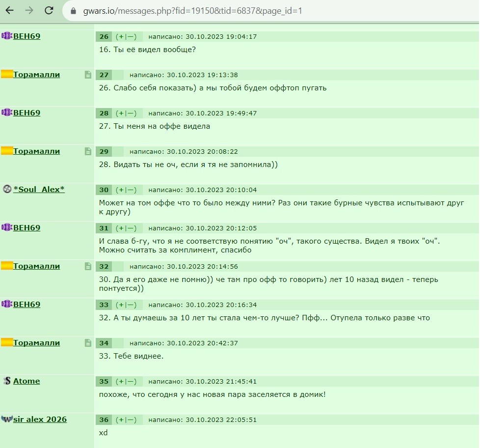Click syndicate icon beside BEH69 in post 31
480x448 pixels.
pos(7,227)
